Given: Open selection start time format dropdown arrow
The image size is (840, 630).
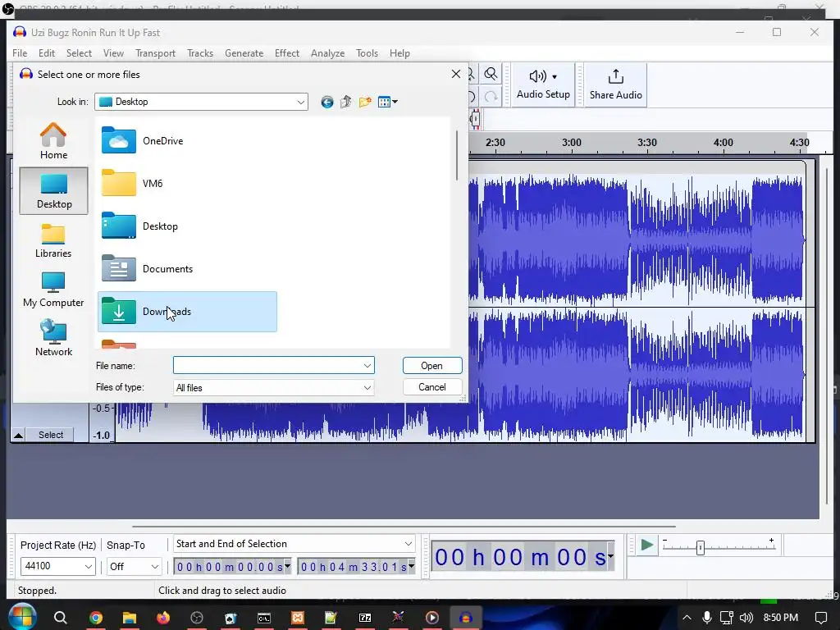Looking at the screenshot, I should [287, 566].
